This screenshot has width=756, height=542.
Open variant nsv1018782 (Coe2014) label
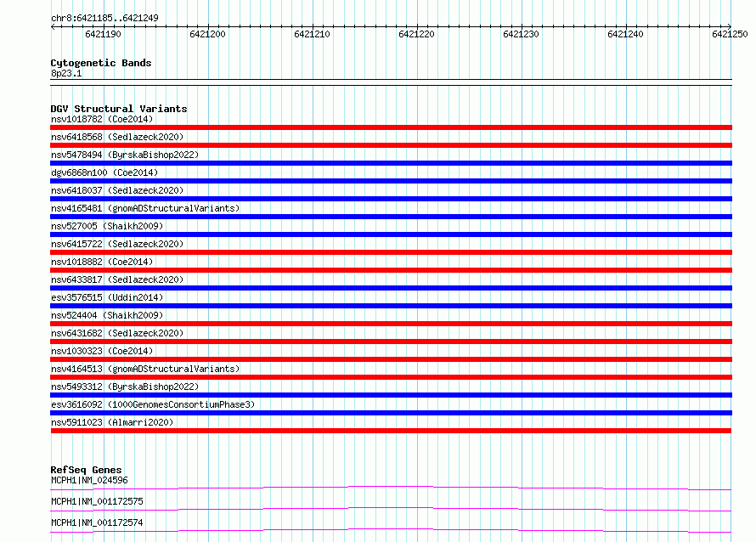102,119
